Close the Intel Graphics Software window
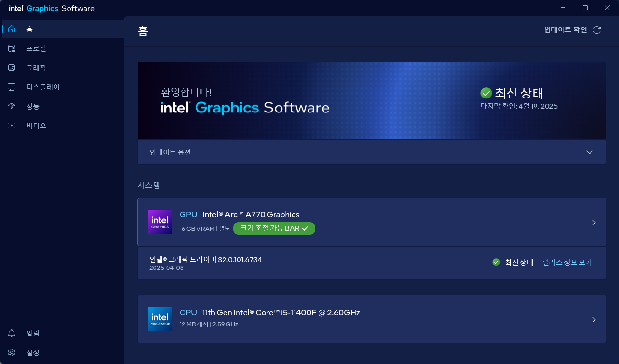Image resolution: width=619 pixels, height=364 pixels. click(x=607, y=8)
